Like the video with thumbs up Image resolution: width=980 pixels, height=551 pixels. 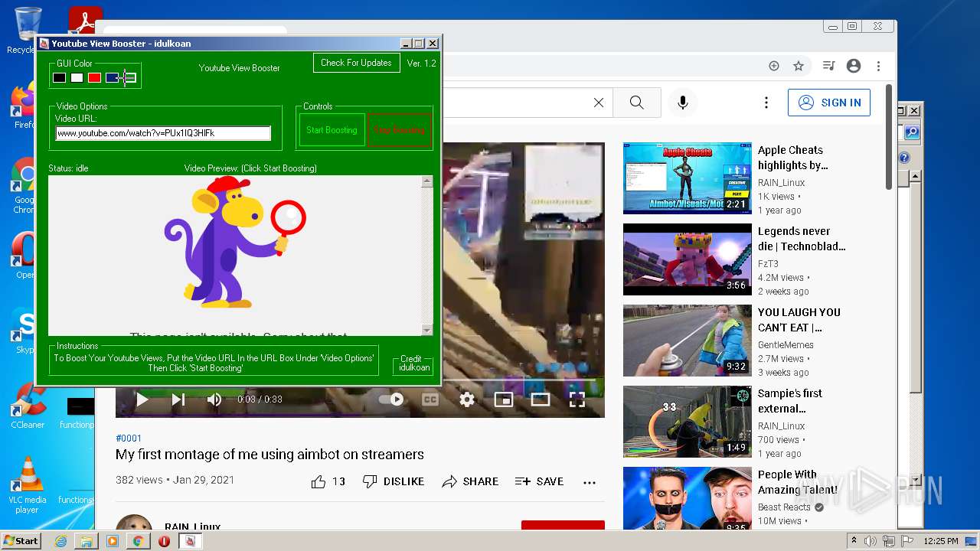328,481
